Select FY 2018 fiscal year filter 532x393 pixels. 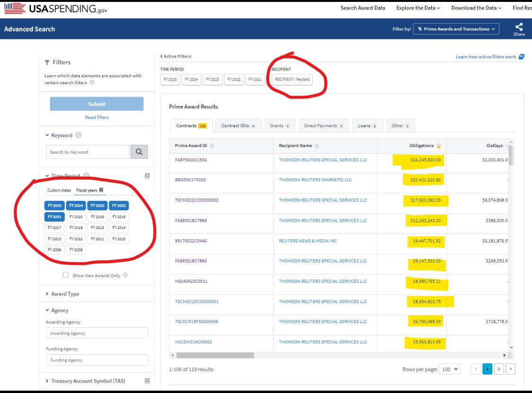(x=119, y=217)
